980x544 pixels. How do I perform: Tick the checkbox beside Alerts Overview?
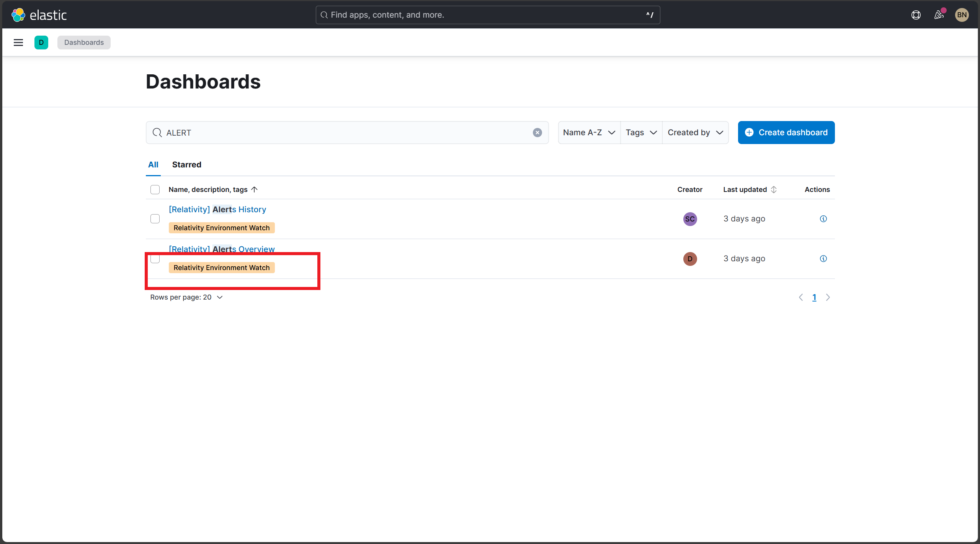(155, 259)
